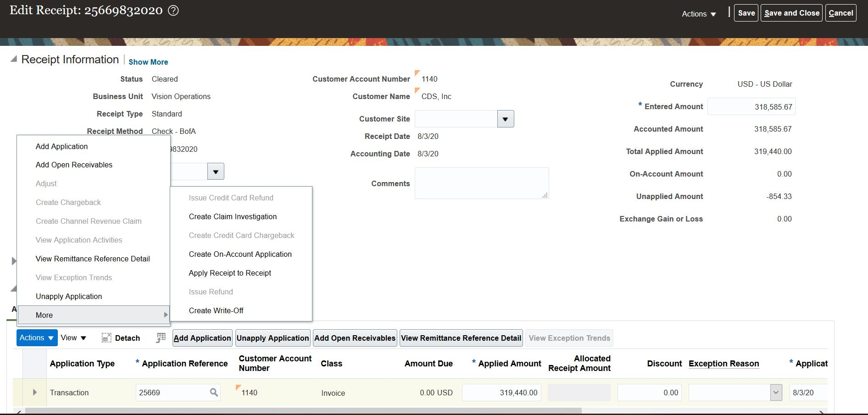Click Add Application toolbar button
This screenshot has width=868, height=415.
[202, 338]
